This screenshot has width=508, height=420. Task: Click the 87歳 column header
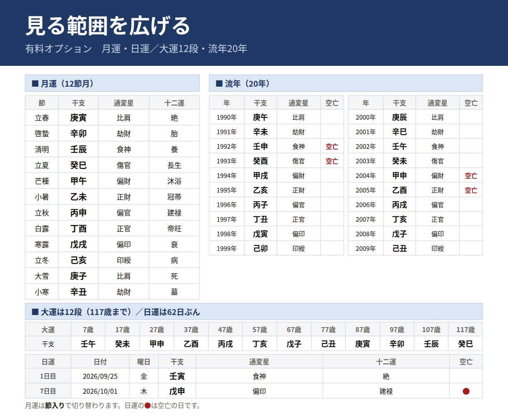[362, 330]
